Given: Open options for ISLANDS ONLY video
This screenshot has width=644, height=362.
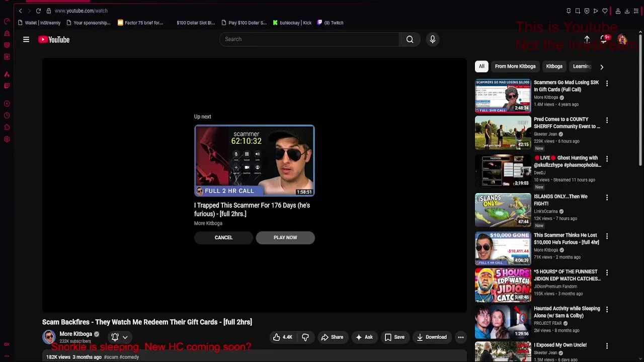Looking at the screenshot, I should click(x=607, y=198).
